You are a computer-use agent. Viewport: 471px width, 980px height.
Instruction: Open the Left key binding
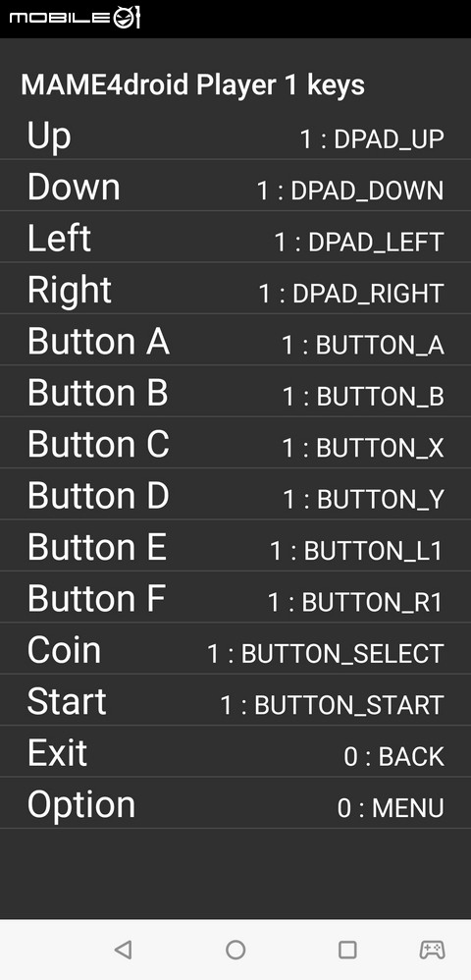point(235,238)
